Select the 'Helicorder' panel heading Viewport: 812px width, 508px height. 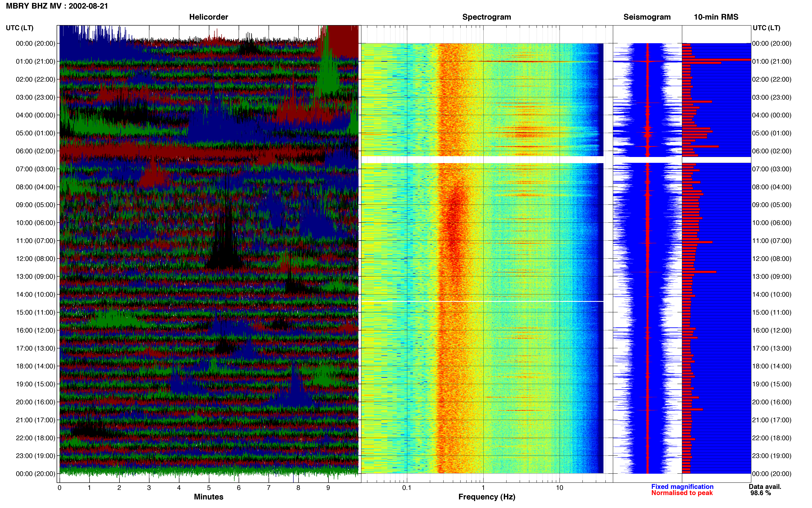[x=209, y=17]
